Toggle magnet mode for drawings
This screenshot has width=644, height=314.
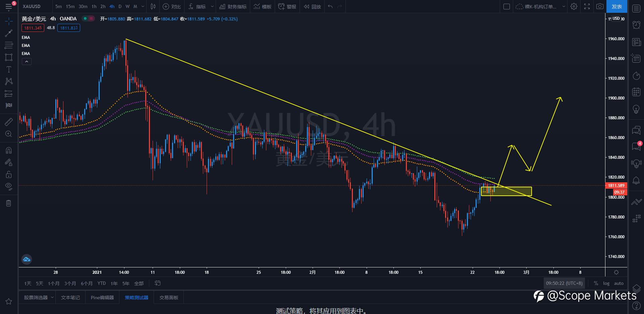9,150
